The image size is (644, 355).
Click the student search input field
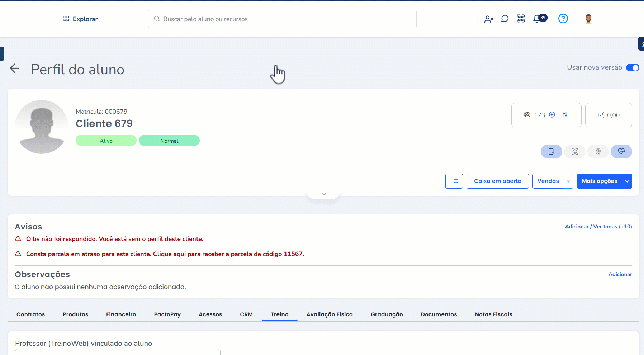point(282,19)
